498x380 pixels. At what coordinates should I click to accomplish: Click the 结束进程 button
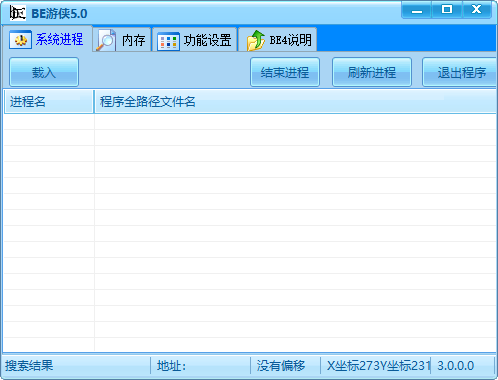coord(285,72)
